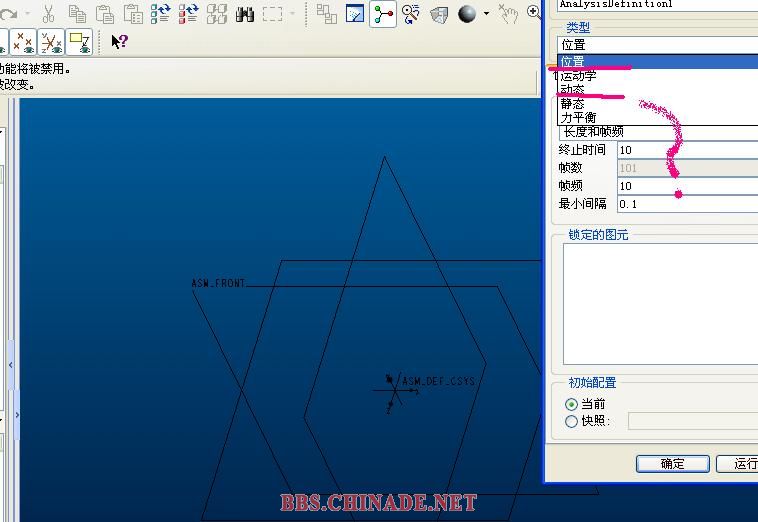Toggle datum points display icon
The width and height of the screenshot is (758, 522).
(x=23, y=42)
